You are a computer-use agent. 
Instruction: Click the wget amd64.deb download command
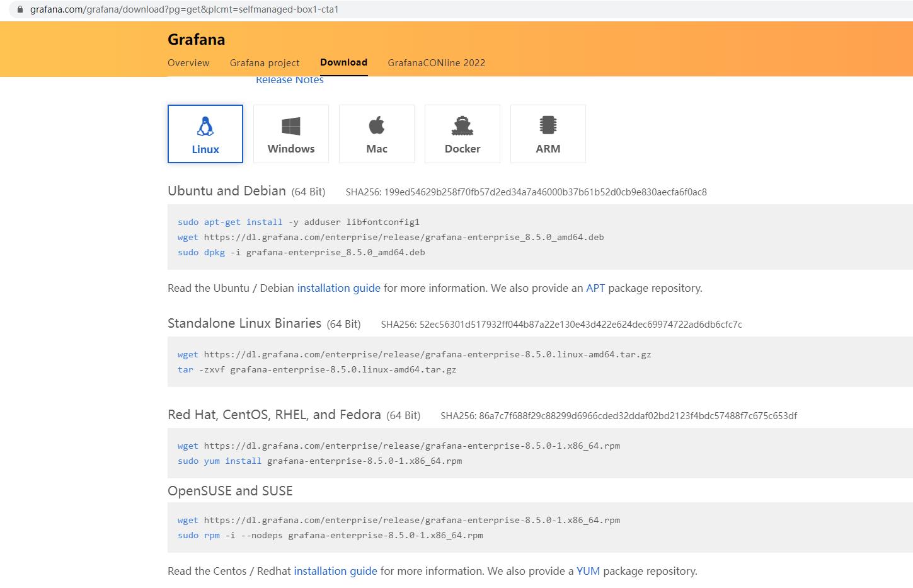[x=391, y=237]
